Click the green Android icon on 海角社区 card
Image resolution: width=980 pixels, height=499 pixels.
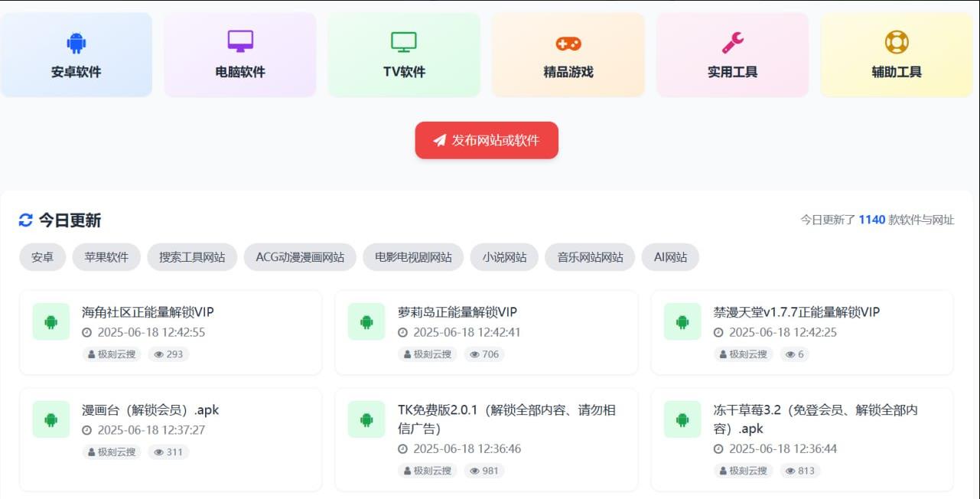coord(50,321)
